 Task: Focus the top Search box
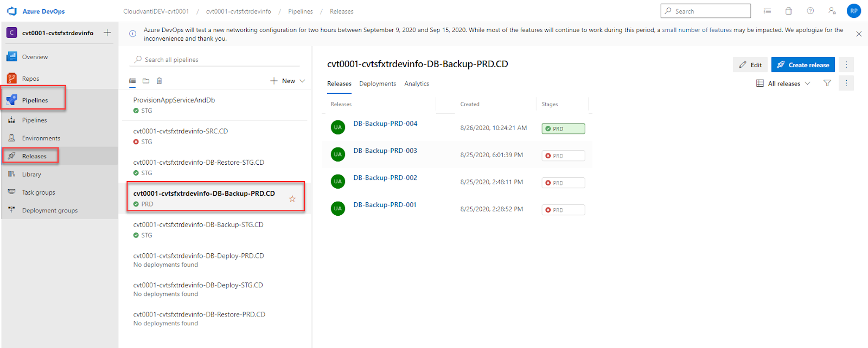coord(705,11)
